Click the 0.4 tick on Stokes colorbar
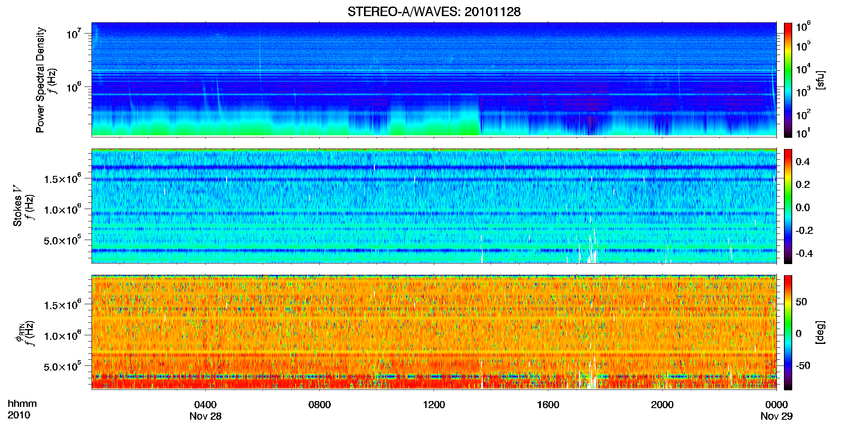Image resolution: width=868 pixels, height=447 pixels. pyautogui.click(x=803, y=162)
